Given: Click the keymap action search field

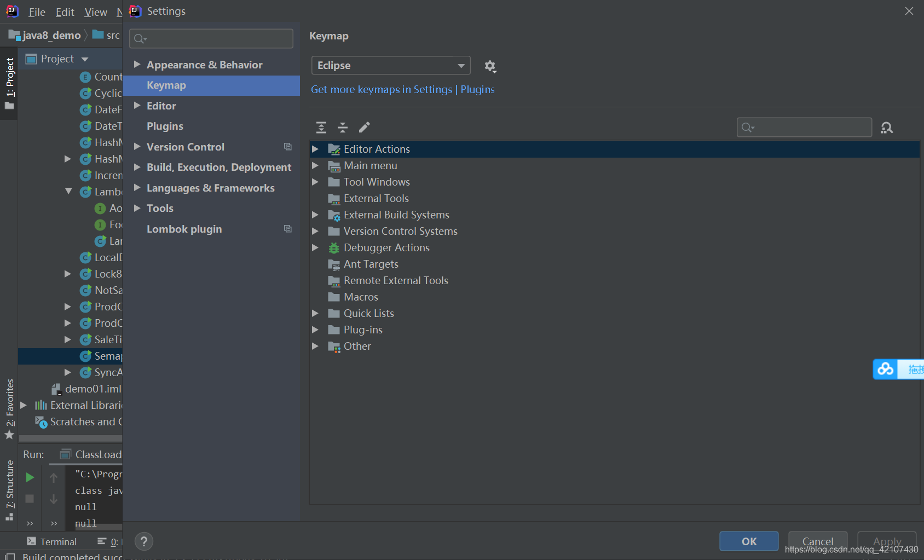Looking at the screenshot, I should coord(804,128).
